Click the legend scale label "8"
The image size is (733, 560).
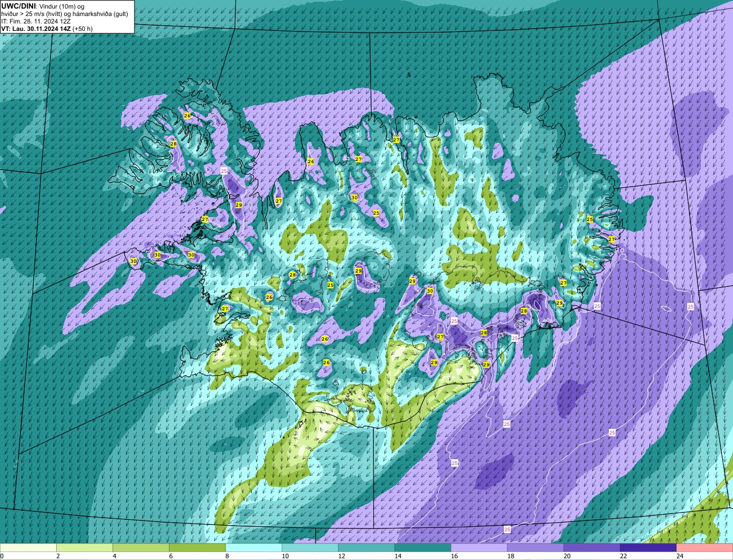(x=227, y=556)
